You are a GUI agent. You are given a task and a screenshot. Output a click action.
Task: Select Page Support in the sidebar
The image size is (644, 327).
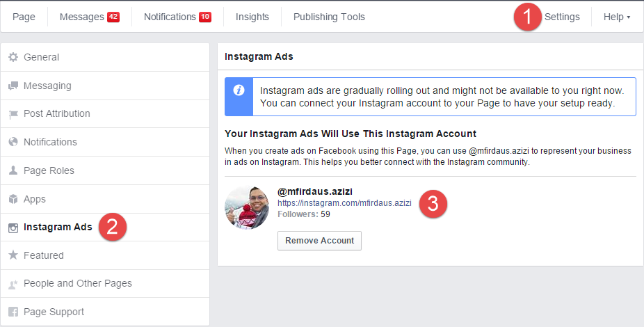tap(105, 312)
